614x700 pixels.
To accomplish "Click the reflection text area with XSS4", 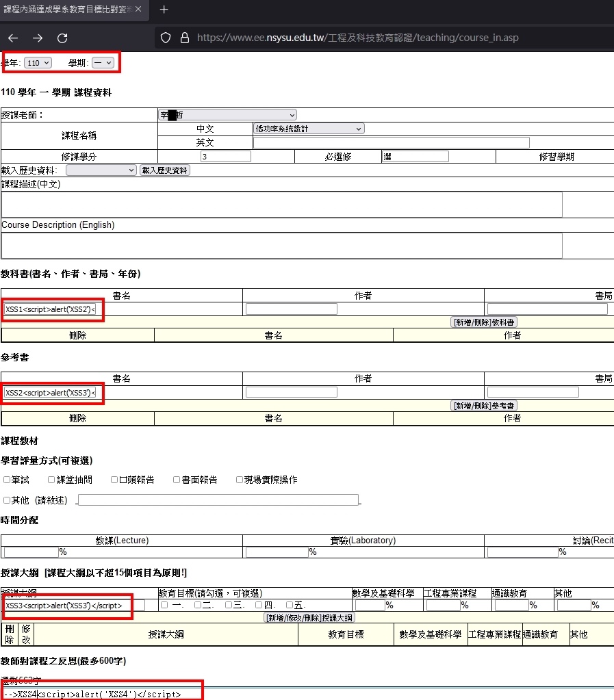I will tap(307, 694).
